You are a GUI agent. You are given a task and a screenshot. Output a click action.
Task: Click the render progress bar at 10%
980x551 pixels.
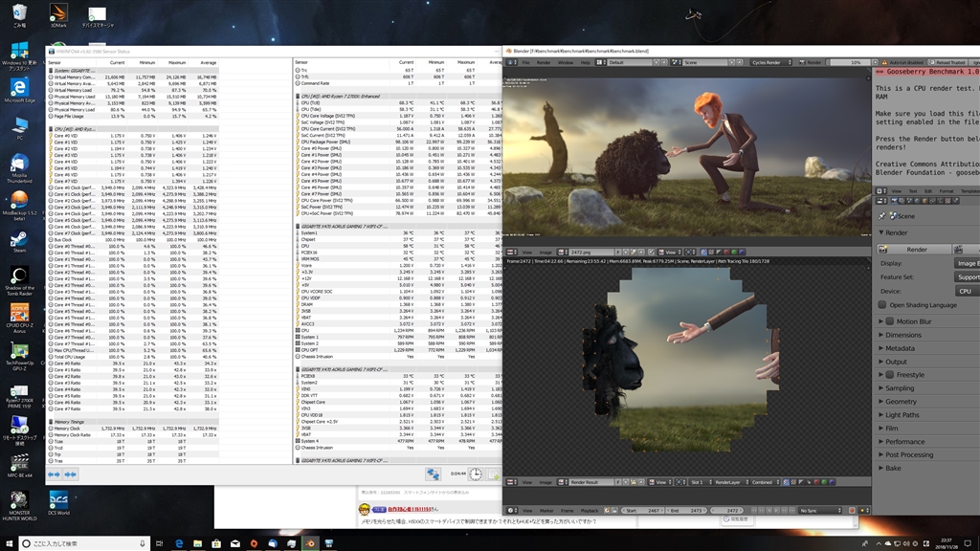(x=851, y=62)
